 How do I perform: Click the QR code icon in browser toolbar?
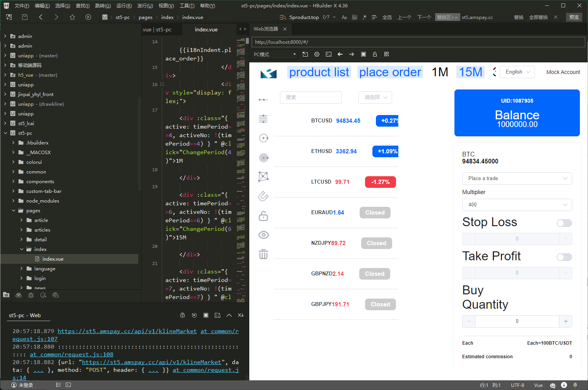[x=386, y=54]
